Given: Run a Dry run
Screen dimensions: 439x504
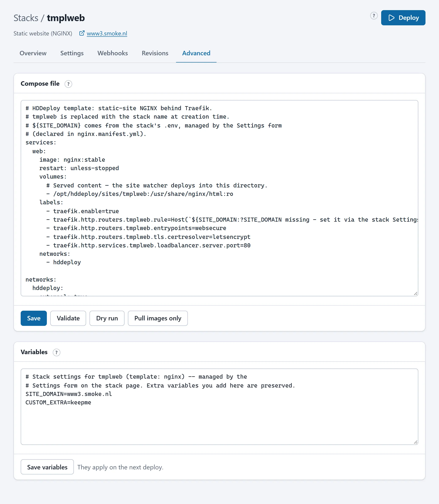Looking at the screenshot, I should coord(107,318).
